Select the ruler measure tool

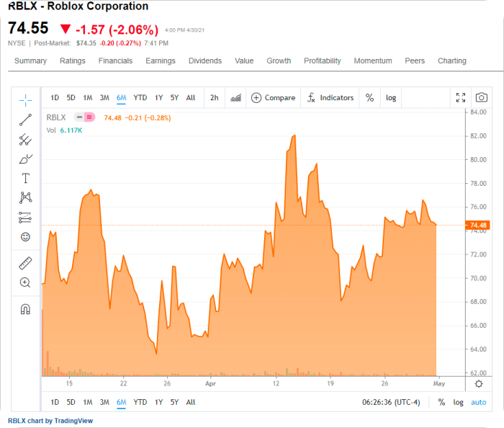pos(25,263)
